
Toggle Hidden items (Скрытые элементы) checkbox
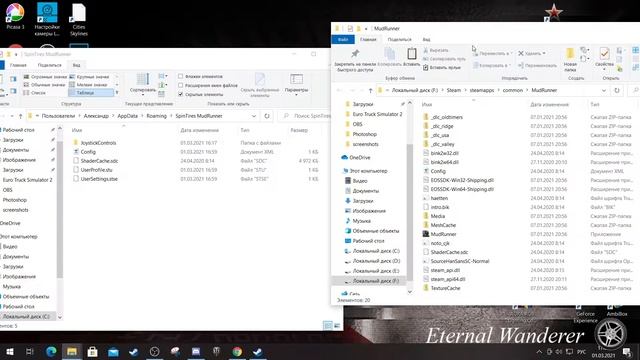pyautogui.click(x=180, y=94)
